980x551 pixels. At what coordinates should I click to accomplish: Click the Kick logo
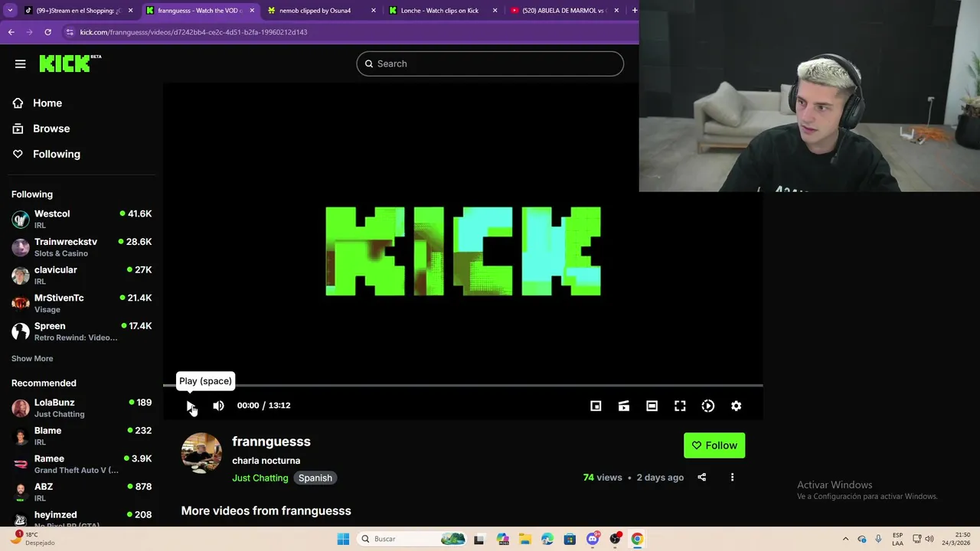(x=70, y=64)
